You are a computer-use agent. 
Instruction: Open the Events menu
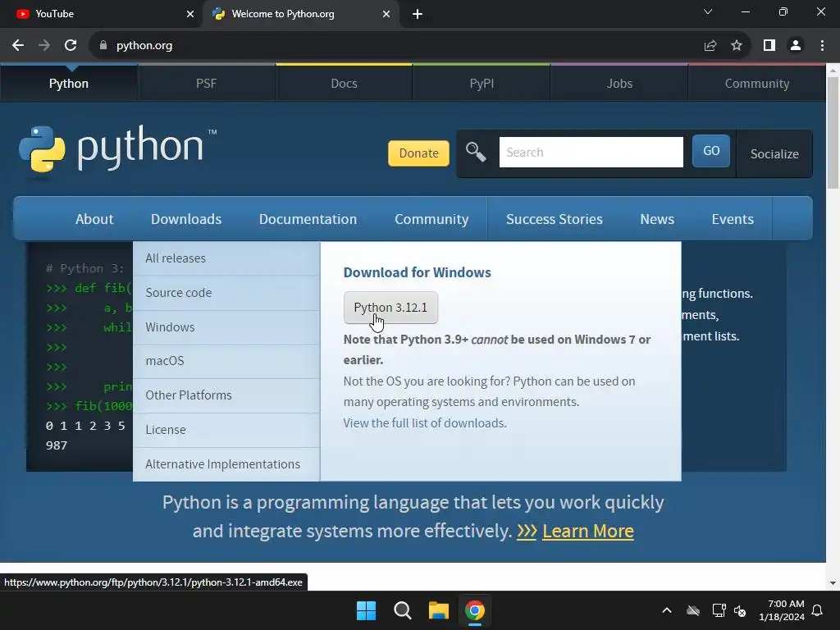733,218
